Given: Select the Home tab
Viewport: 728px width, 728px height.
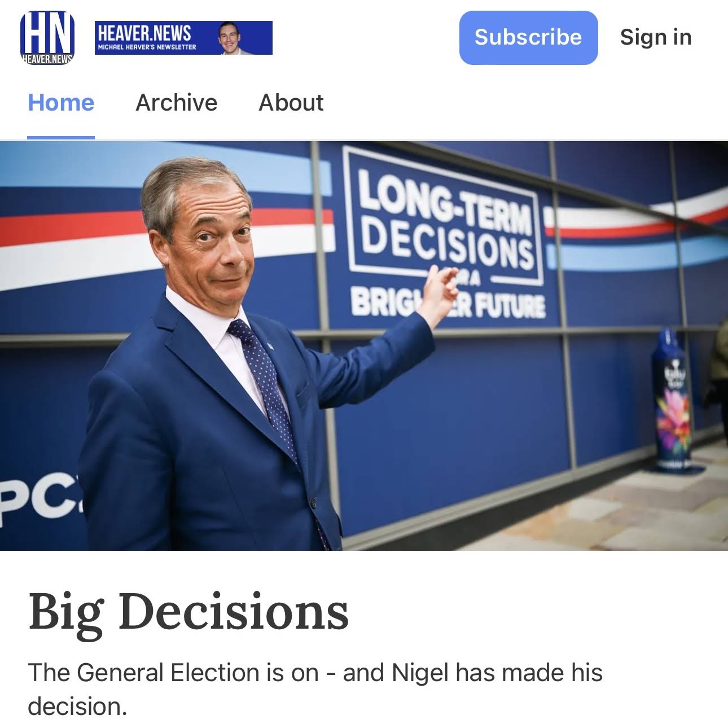Looking at the screenshot, I should tap(61, 103).
